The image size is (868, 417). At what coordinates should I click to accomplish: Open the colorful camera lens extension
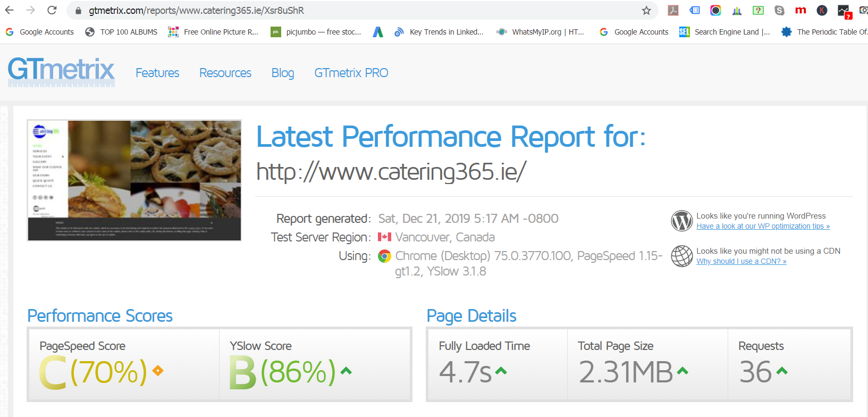716,10
